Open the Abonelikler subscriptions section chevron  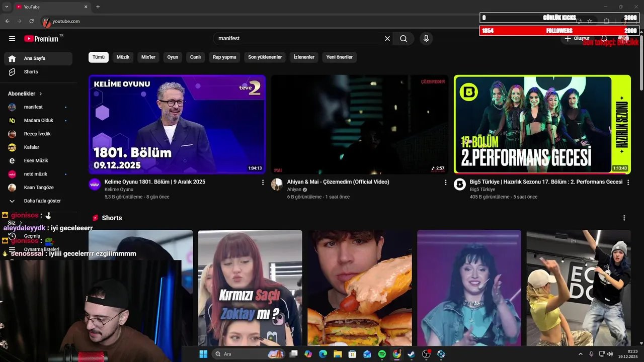[x=41, y=94]
